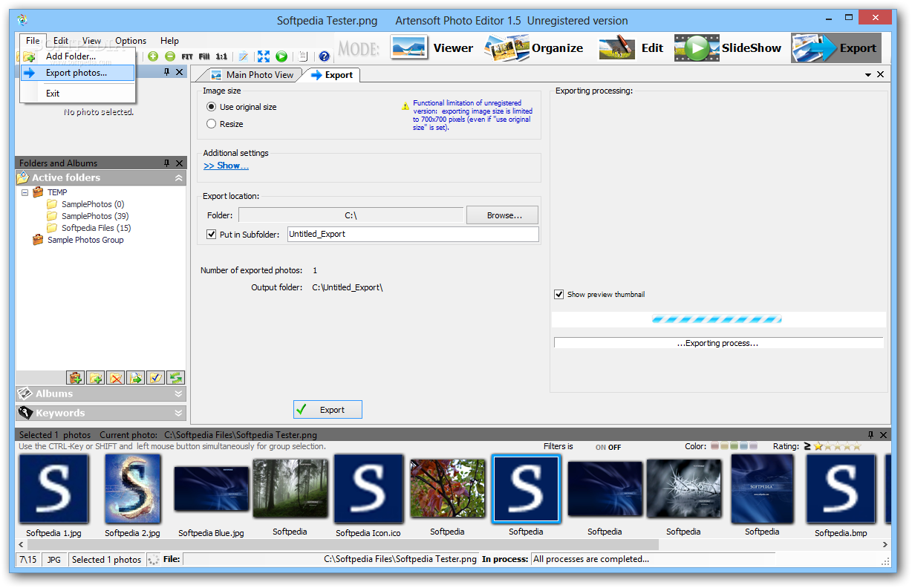
Task: Open the Help menu
Action: tap(169, 41)
